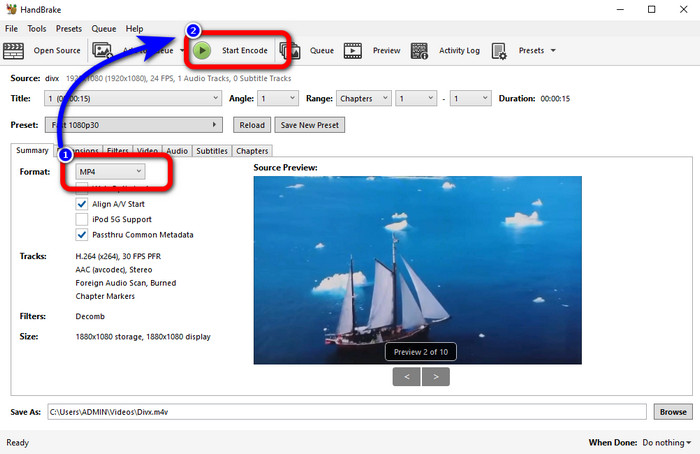The height and width of the screenshot is (454, 700).
Task: Open the When Done dropdown
Action: click(667, 442)
